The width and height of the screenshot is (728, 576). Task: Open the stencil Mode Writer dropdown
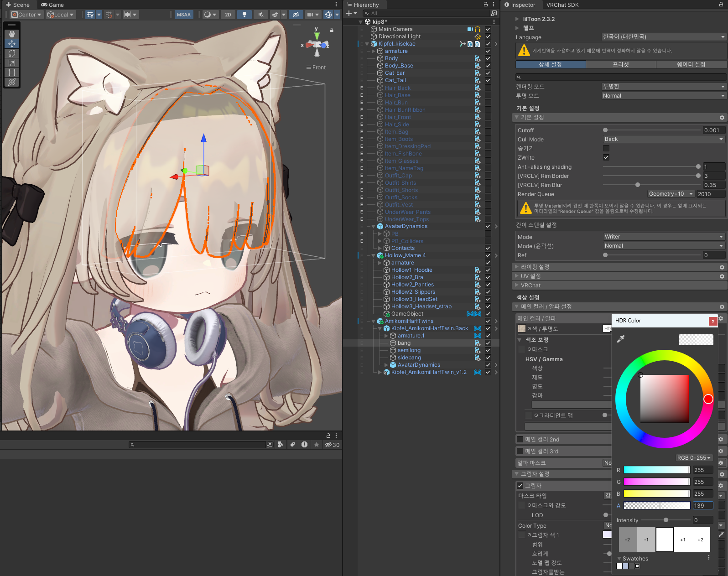point(664,237)
